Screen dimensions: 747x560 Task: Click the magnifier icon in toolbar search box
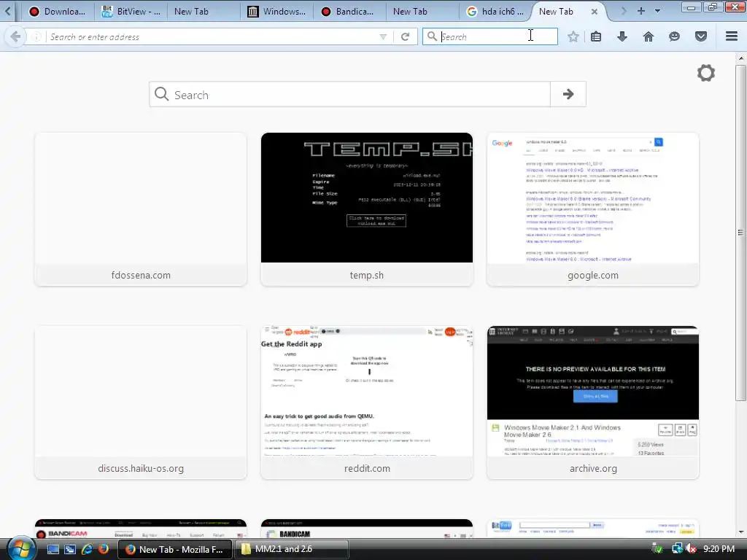(x=432, y=36)
